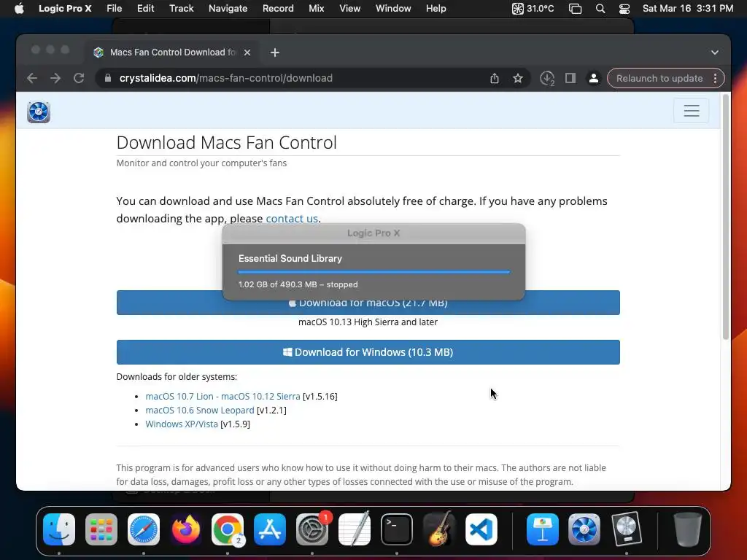The height and width of the screenshot is (560, 747).
Task: Close the Macs Fan Control tab
Action: (x=247, y=52)
